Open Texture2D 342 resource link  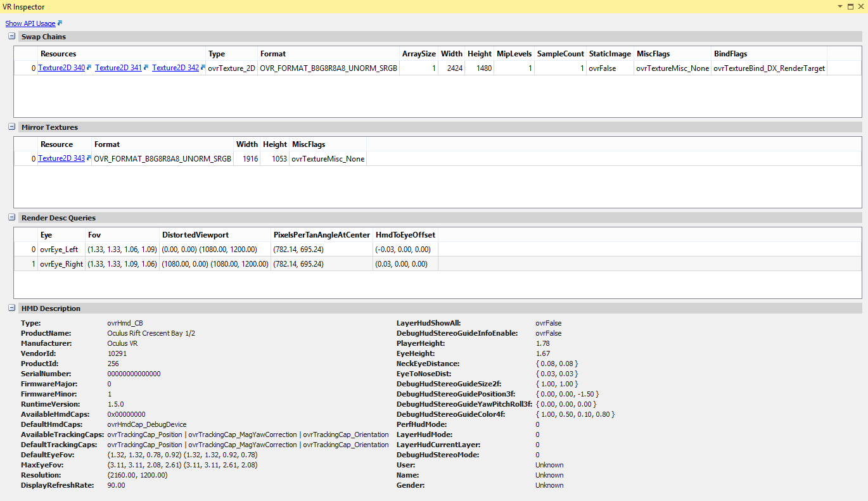click(175, 68)
